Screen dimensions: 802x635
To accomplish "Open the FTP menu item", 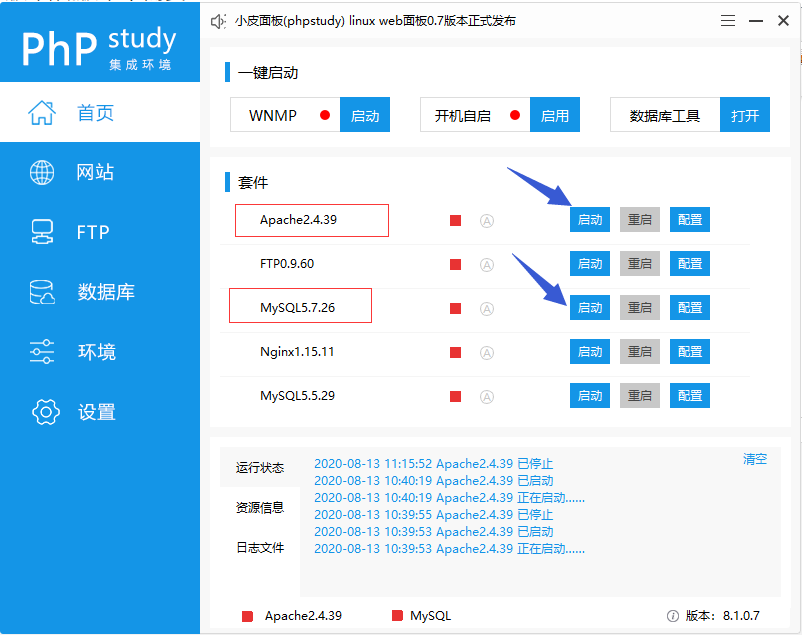I will click(100, 232).
